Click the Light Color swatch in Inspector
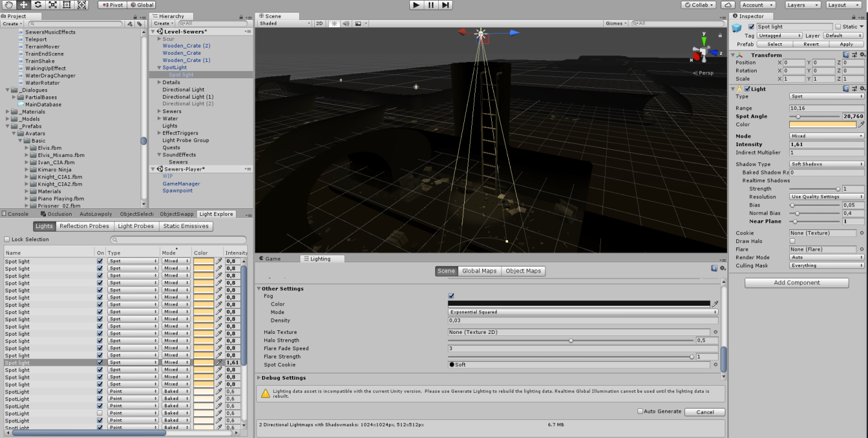This screenshot has width=868, height=438. click(822, 125)
